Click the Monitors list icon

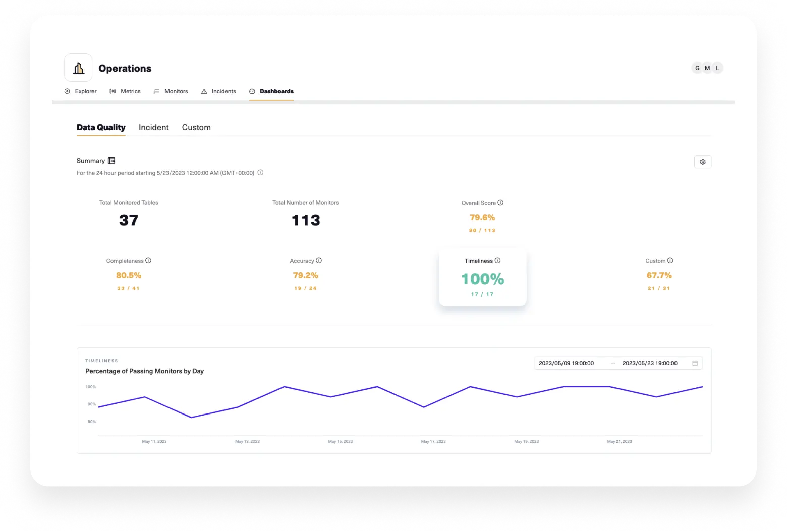156,91
